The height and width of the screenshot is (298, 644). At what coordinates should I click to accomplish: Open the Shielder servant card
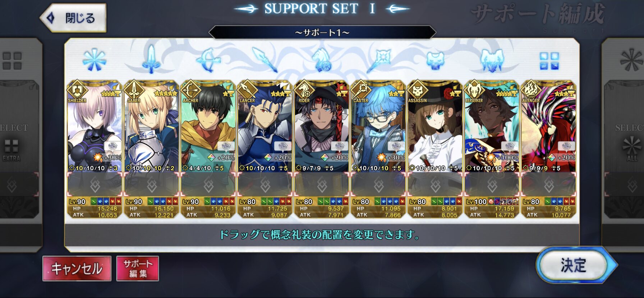95,126
